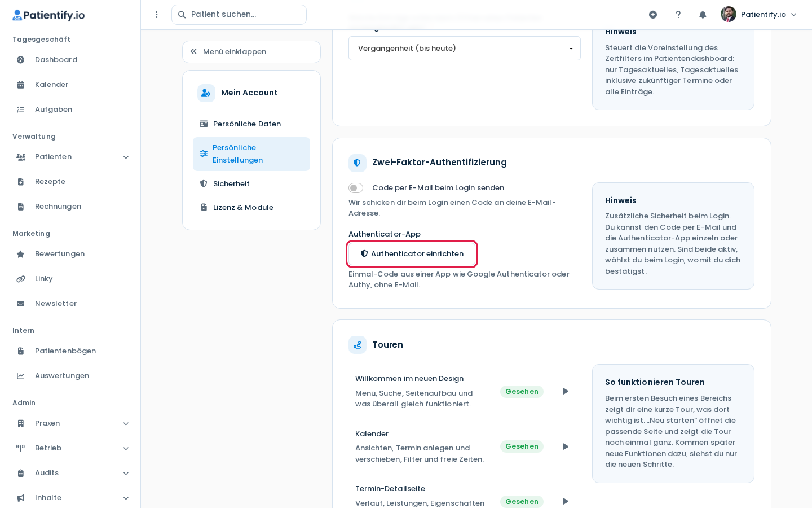
Task: Click the Rezepte document icon
Action: pyautogui.click(x=21, y=182)
